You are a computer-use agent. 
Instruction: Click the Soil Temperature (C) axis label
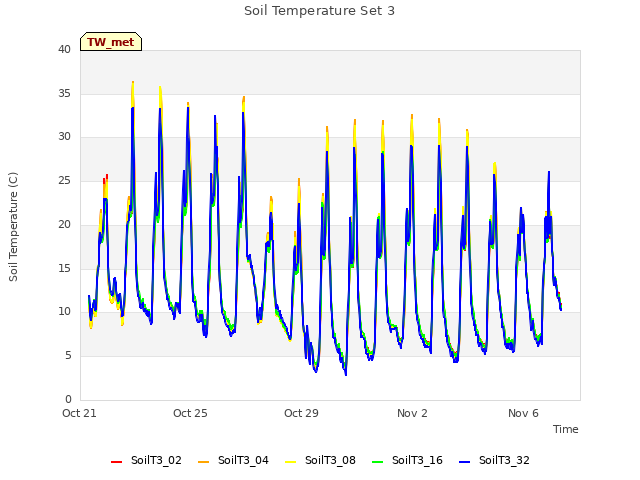pos(13,227)
